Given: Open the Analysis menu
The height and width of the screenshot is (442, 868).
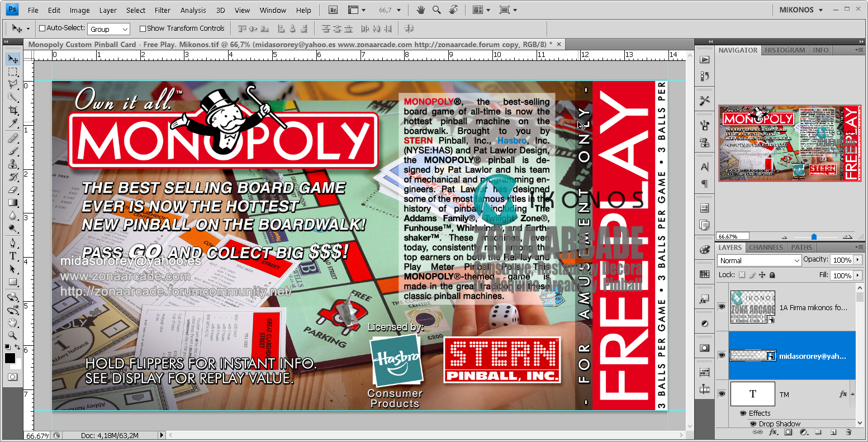Looking at the screenshot, I should coord(193,10).
